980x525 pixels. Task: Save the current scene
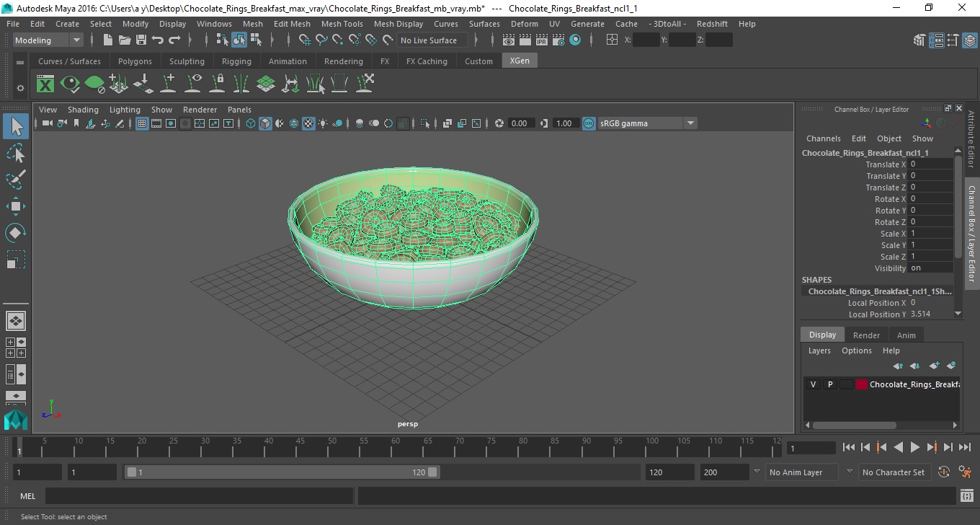(141, 40)
